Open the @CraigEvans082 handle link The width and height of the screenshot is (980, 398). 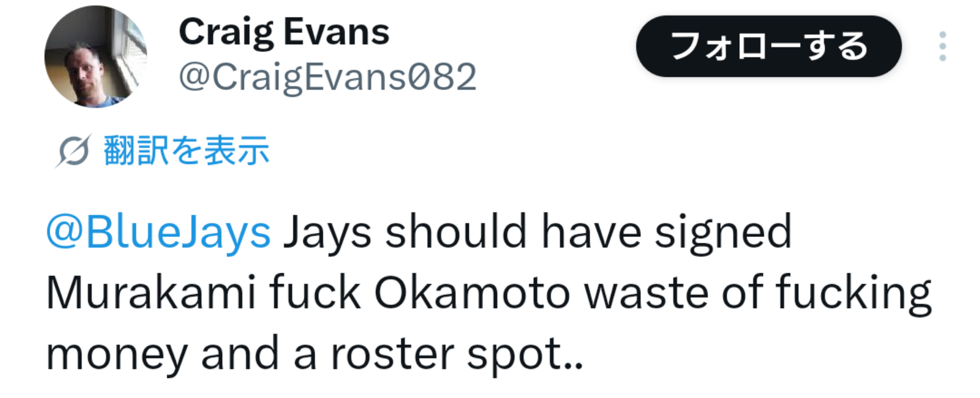coord(327,78)
